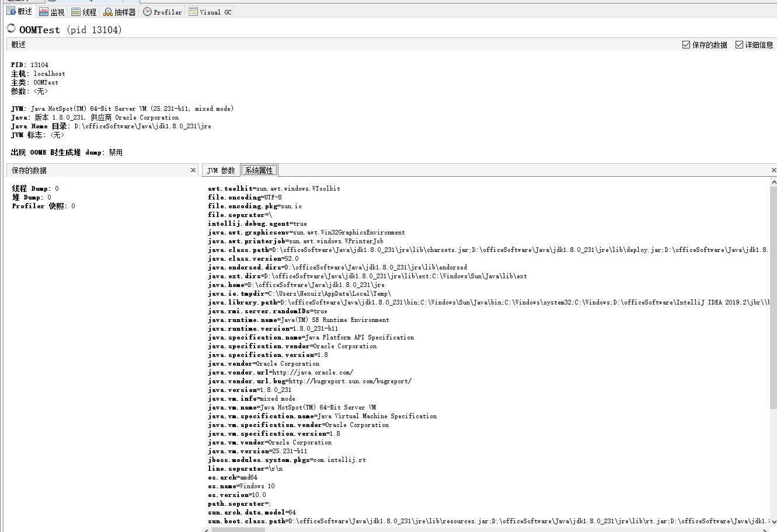Open the Profiler tab
The image size is (777, 532).
163,12
